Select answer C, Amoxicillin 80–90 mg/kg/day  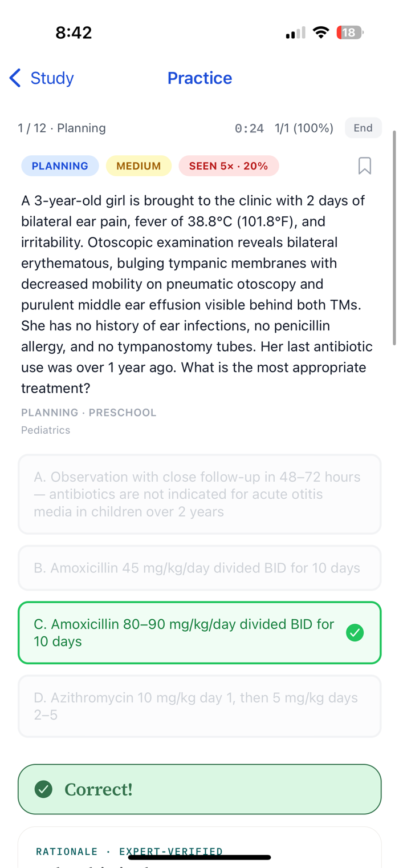(199, 633)
